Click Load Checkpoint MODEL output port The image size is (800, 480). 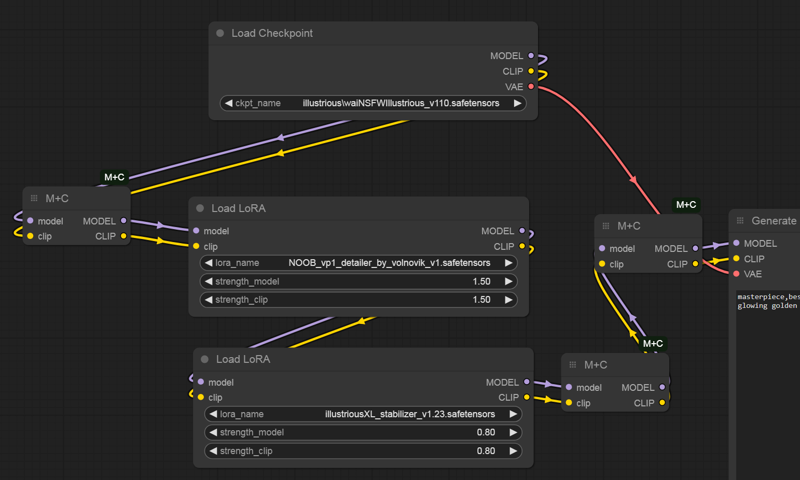coord(531,56)
